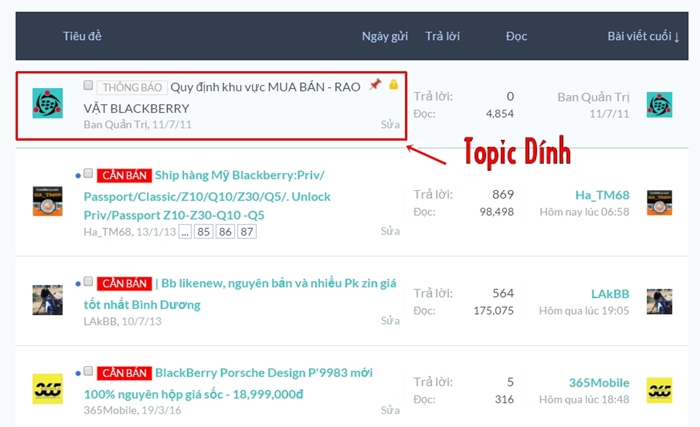Viewport: 700px width, 427px height.
Task: Tick checkbox of Bb likenew thread
Action: (x=88, y=281)
